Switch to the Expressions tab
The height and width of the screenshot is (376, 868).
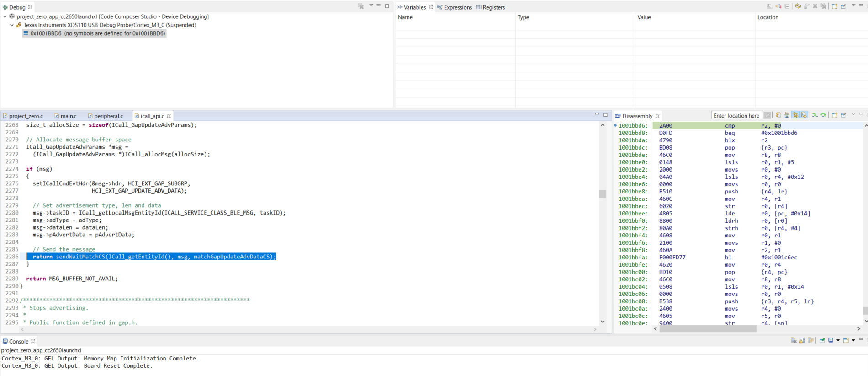pos(454,7)
